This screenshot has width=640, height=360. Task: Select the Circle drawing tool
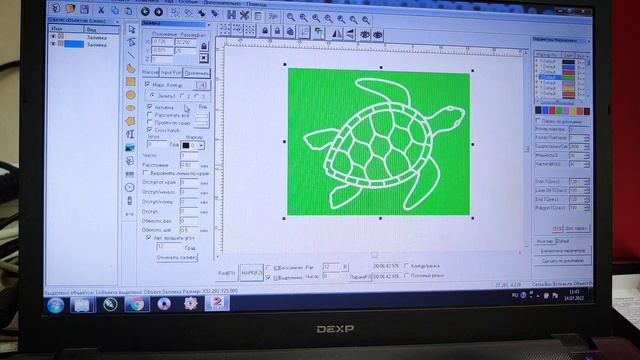click(x=131, y=95)
